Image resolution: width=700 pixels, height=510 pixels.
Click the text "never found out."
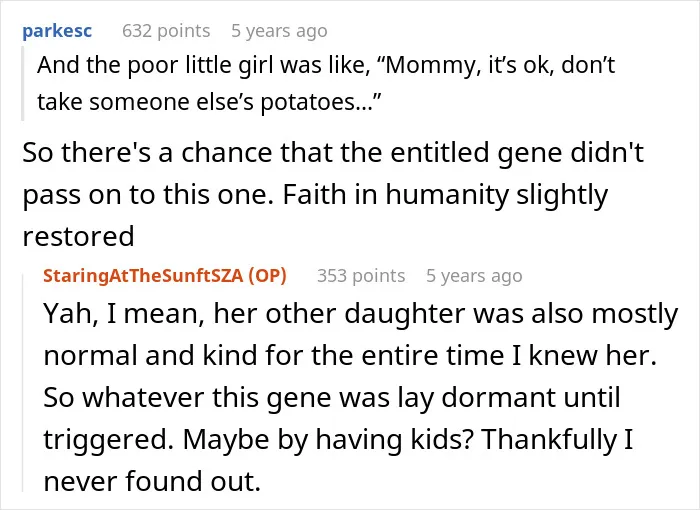tap(152, 481)
